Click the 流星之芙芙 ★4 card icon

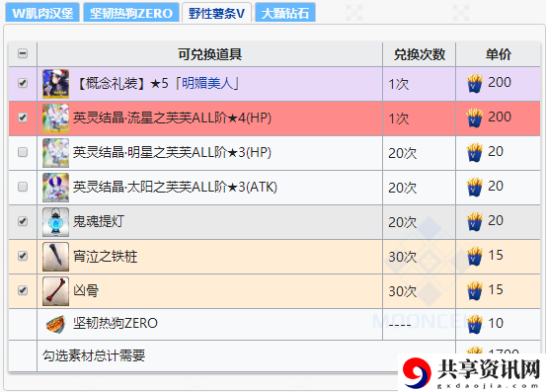click(x=55, y=118)
